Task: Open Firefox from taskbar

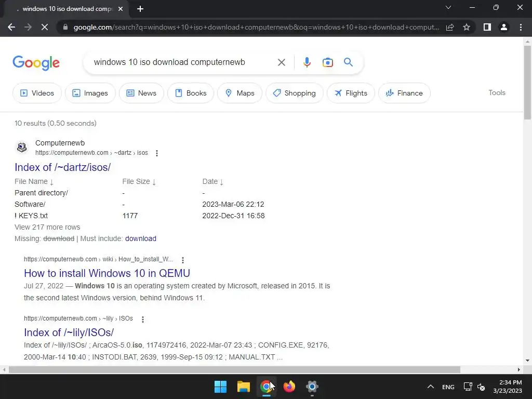Action: coord(289,387)
